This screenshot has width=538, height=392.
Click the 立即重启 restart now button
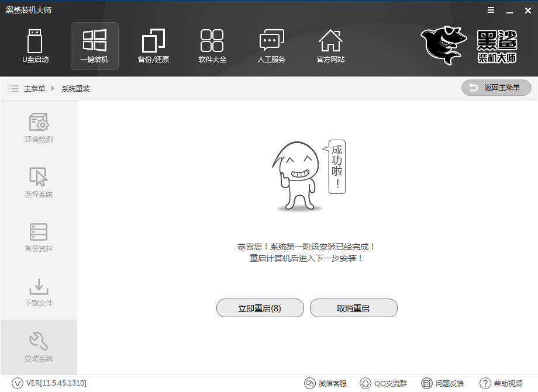260,308
